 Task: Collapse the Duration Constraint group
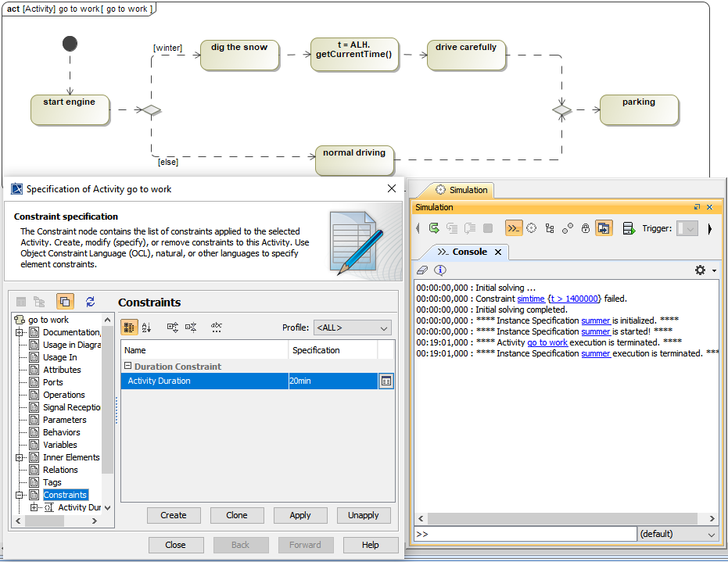tap(127, 366)
